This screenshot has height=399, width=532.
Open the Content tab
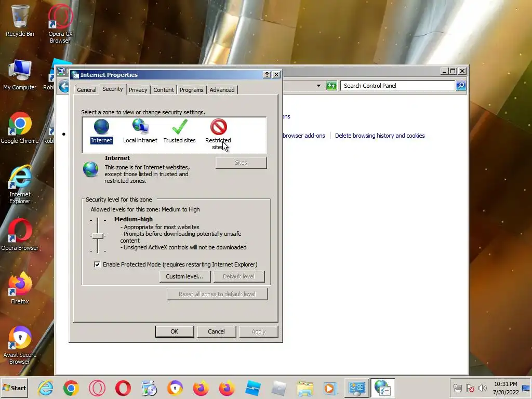pos(164,90)
